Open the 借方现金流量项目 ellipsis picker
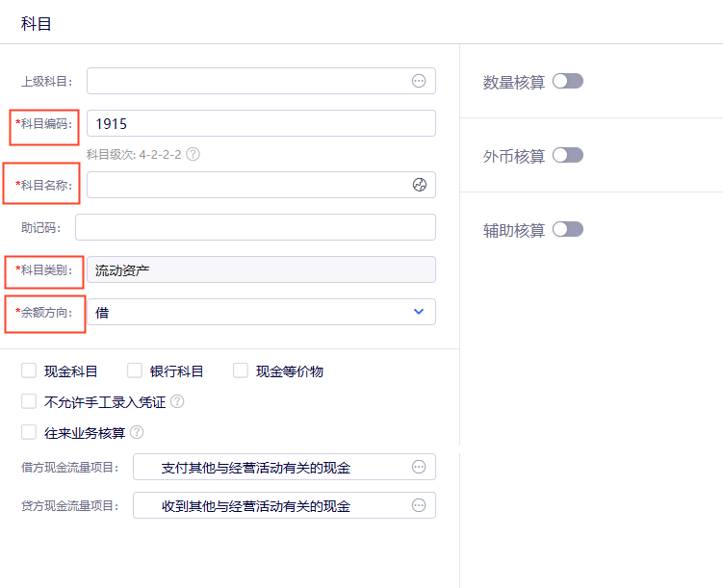Screen dimensions: 723x588 [x=419, y=467]
